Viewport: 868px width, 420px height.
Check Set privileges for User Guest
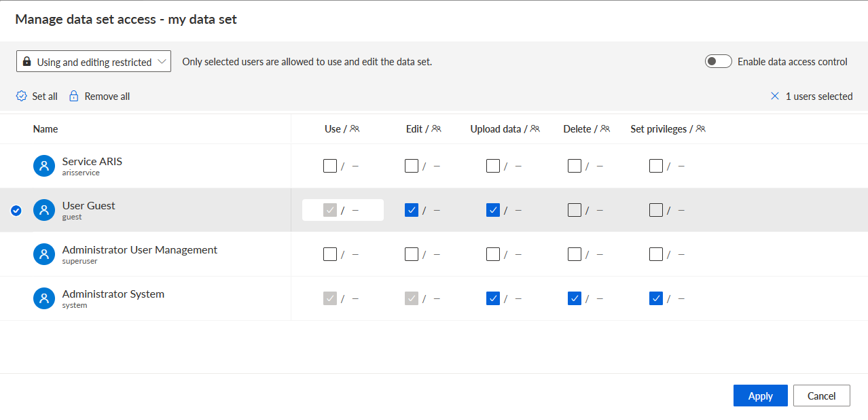coord(656,210)
